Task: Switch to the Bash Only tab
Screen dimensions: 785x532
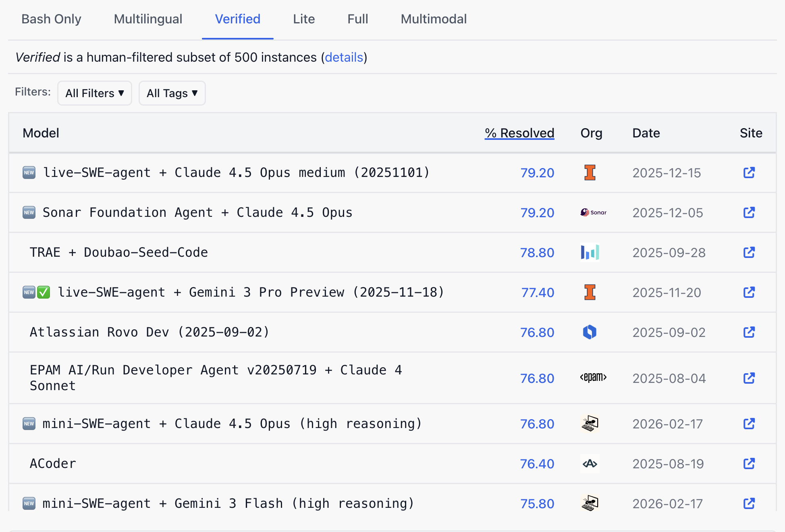Action: click(51, 19)
